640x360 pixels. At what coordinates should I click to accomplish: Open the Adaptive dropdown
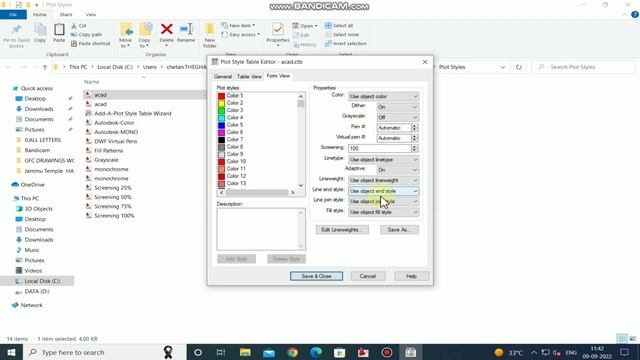point(398,170)
